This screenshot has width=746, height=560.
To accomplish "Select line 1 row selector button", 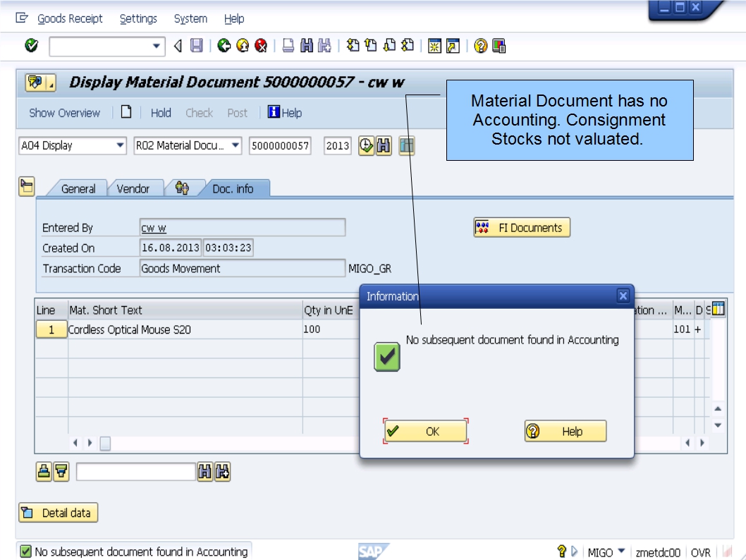I will 51,329.
